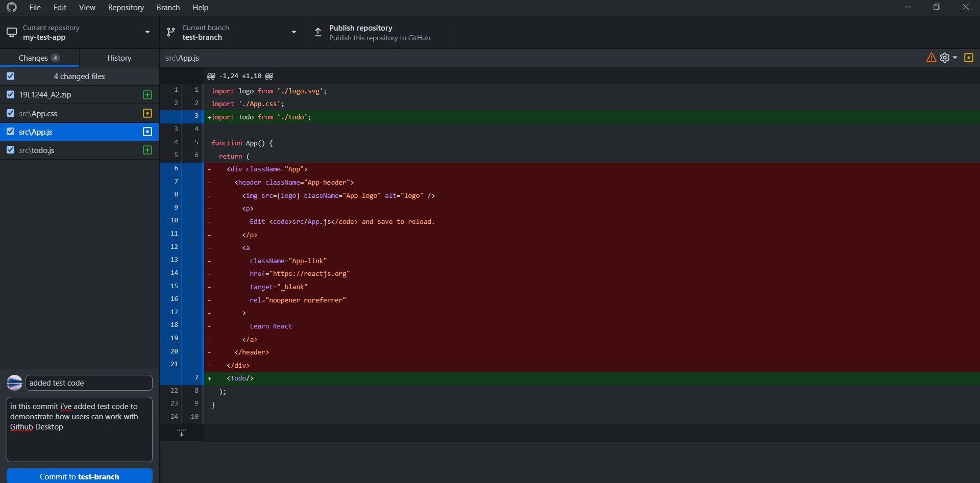The image size is (980, 483).
Task: Open the diff settings gear icon
Action: 946,58
